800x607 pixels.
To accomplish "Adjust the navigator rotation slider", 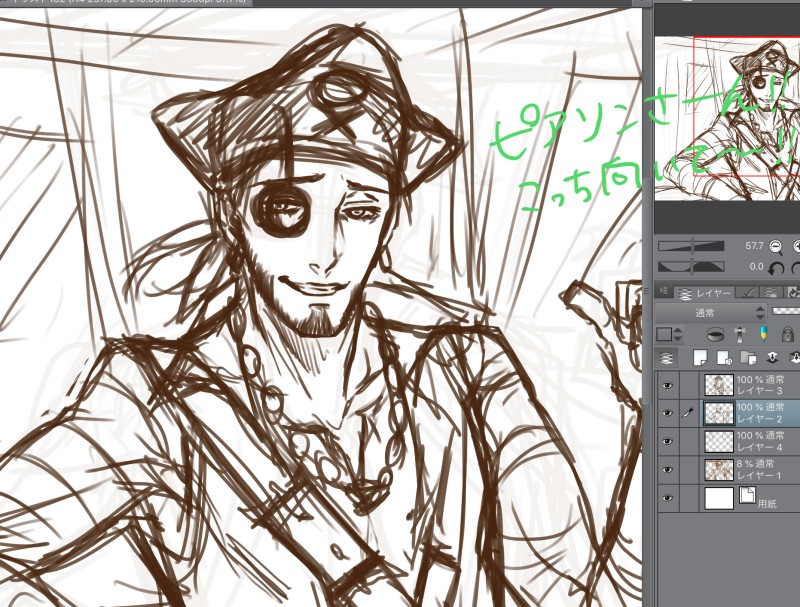I will [691, 266].
